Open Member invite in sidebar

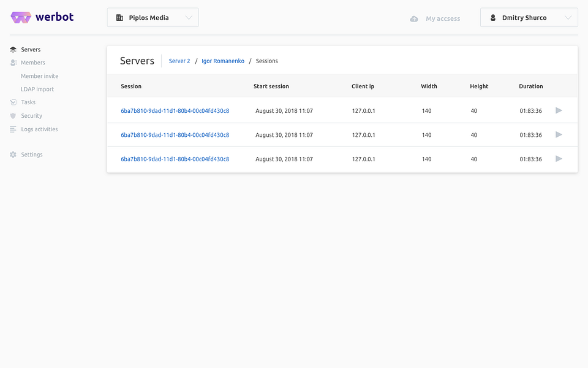40,76
